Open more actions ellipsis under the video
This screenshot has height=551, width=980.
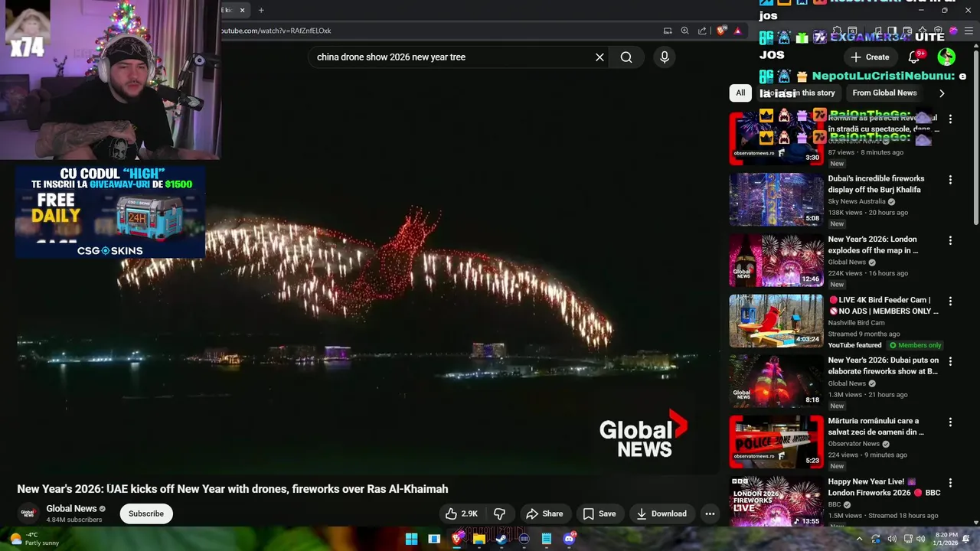(710, 514)
